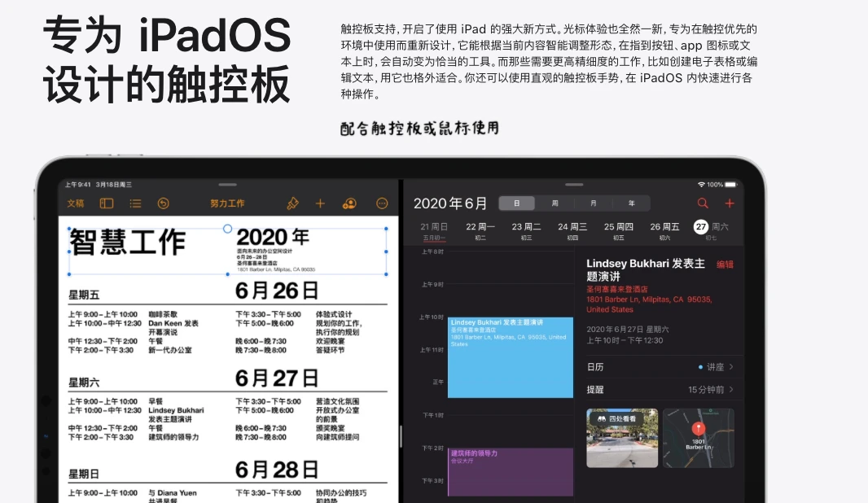Go back via 文稿 button
The height and width of the screenshot is (503, 868).
[76, 203]
